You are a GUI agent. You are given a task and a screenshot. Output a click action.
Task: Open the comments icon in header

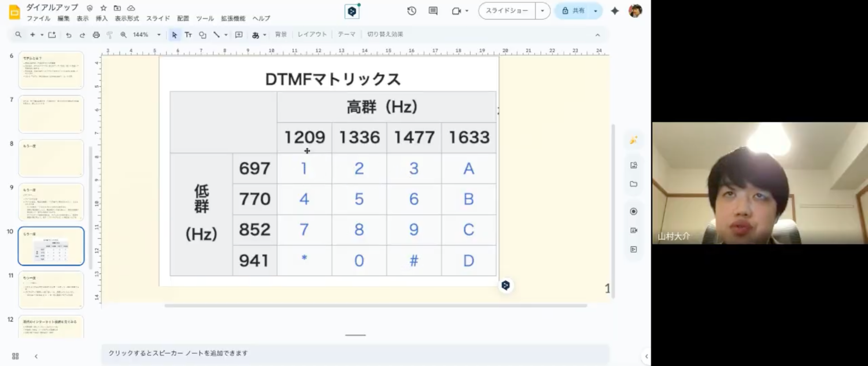click(x=433, y=11)
